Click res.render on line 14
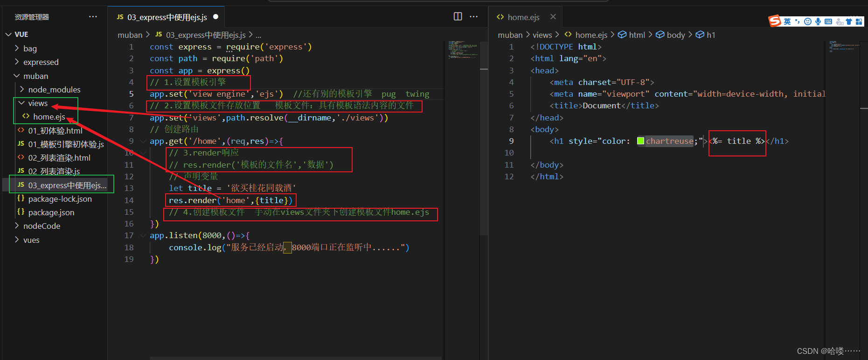This screenshot has height=360, width=868. point(193,200)
